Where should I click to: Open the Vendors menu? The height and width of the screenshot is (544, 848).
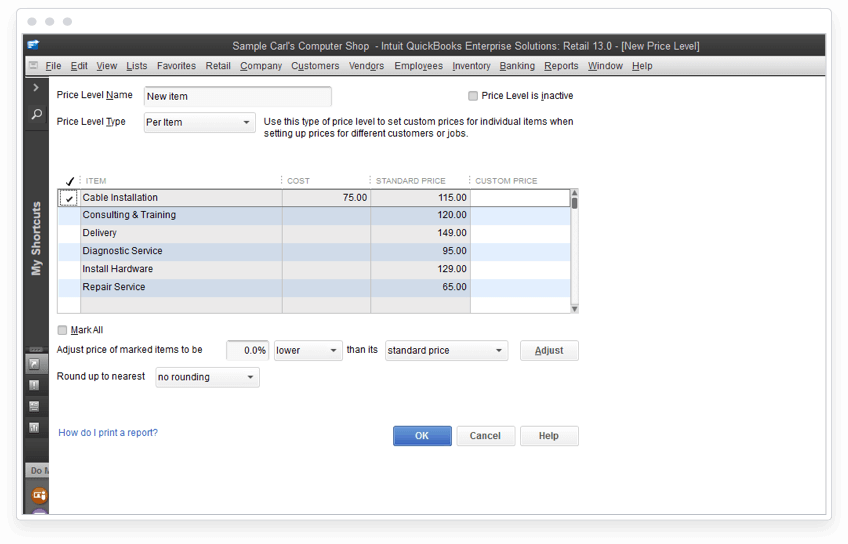[x=366, y=66]
